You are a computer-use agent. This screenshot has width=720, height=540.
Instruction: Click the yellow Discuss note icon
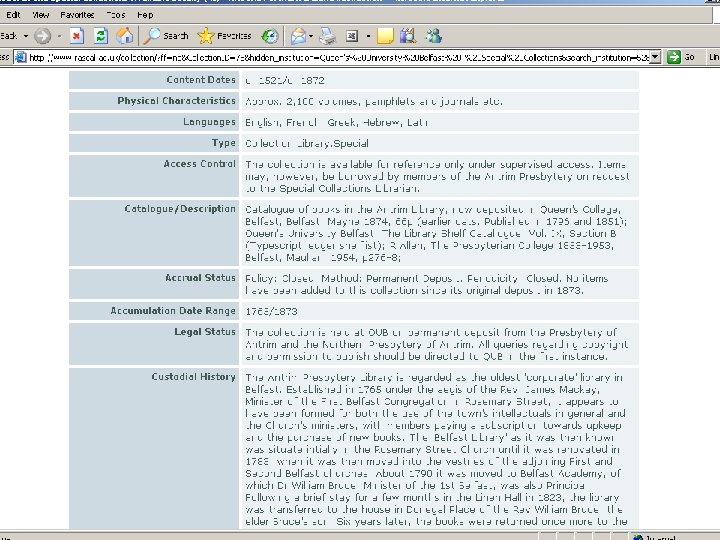[385, 35]
